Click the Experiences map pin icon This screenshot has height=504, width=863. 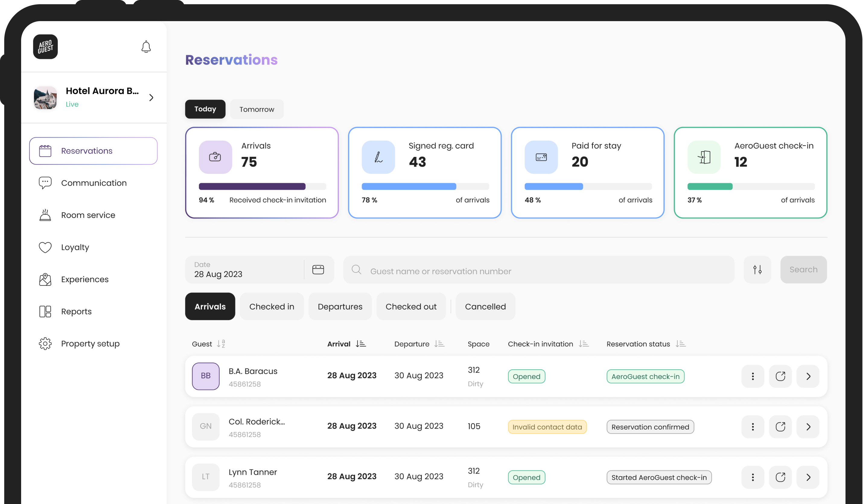(45, 279)
